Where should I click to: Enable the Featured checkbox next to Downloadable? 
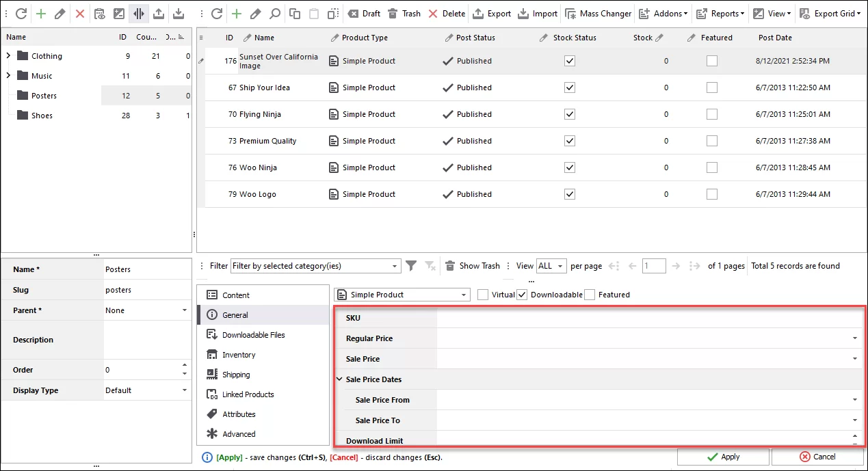[590, 295]
